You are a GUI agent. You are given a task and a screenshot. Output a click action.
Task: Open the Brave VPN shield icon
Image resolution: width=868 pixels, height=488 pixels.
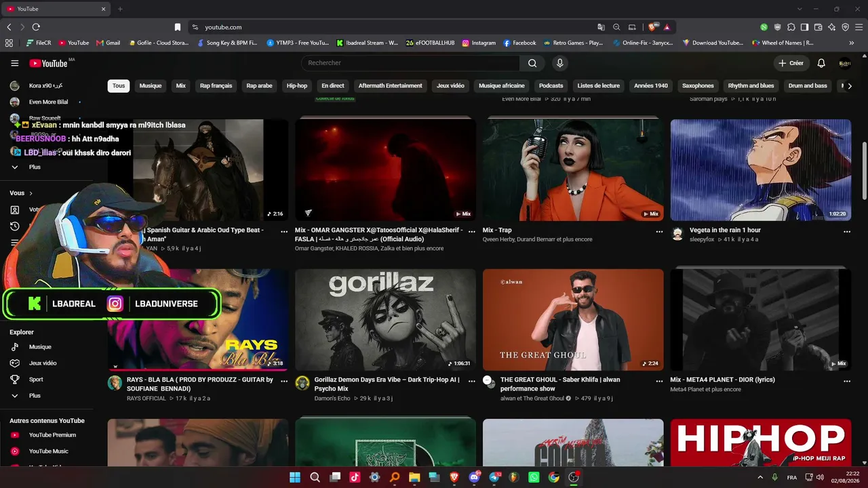[845, 27]
